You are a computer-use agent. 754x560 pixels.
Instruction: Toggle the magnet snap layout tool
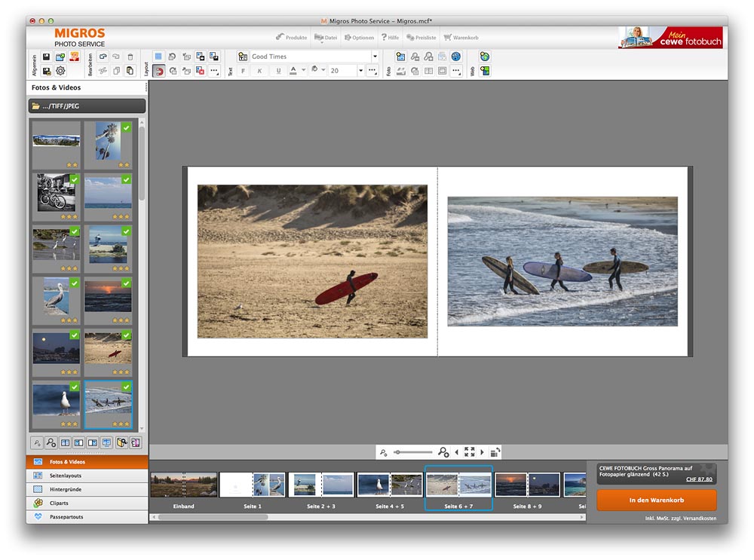[x=158, y=71]
